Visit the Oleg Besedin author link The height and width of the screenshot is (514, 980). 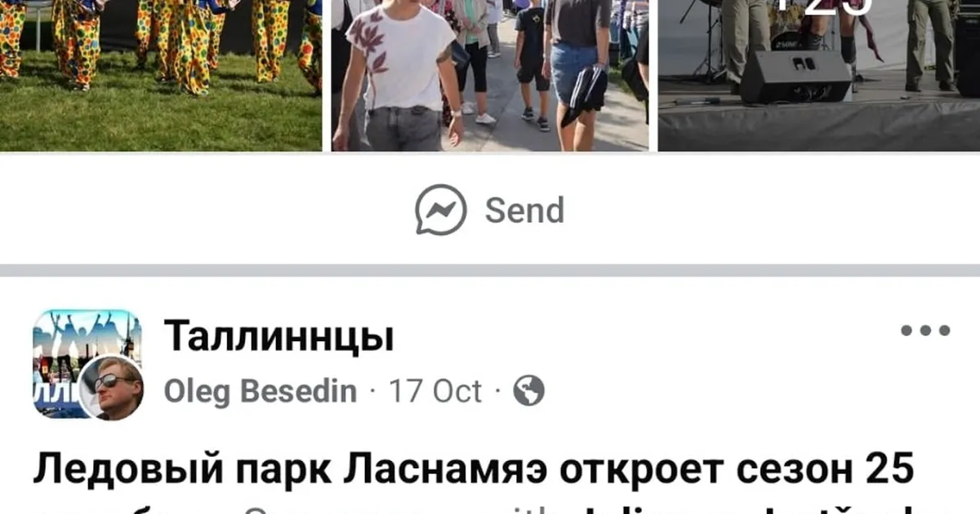coord(261,392)
